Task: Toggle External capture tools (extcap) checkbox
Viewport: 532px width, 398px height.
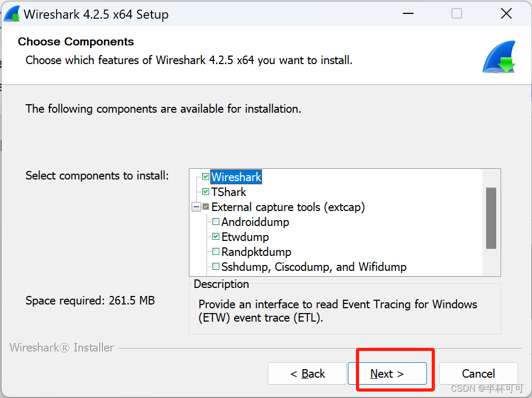Action: [205, 207]
